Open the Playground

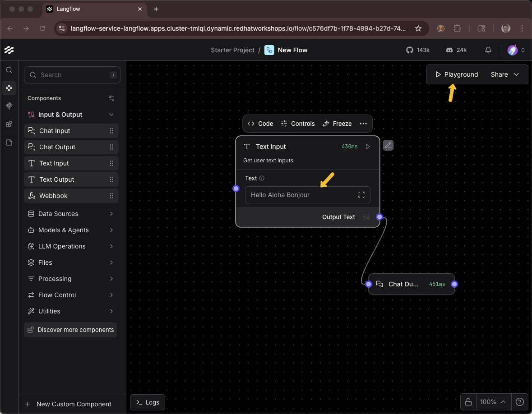[456, 74]
